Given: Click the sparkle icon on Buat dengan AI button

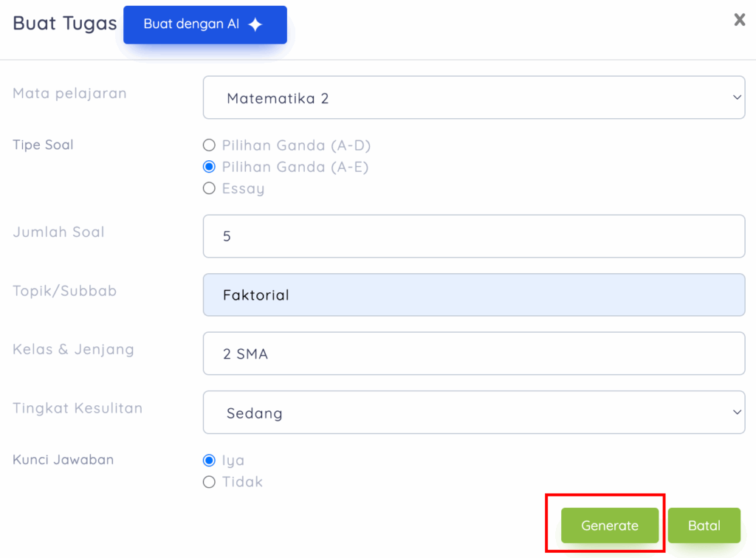Looking at the screenshot, I should (255, 24).
